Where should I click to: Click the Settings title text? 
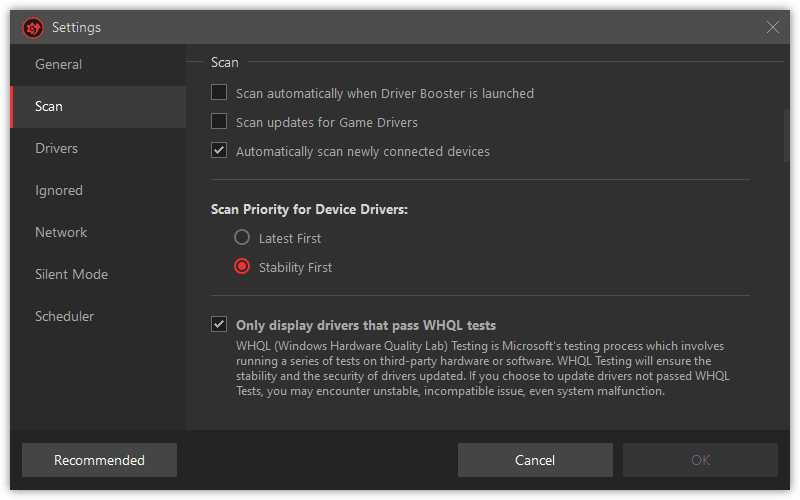77,28
